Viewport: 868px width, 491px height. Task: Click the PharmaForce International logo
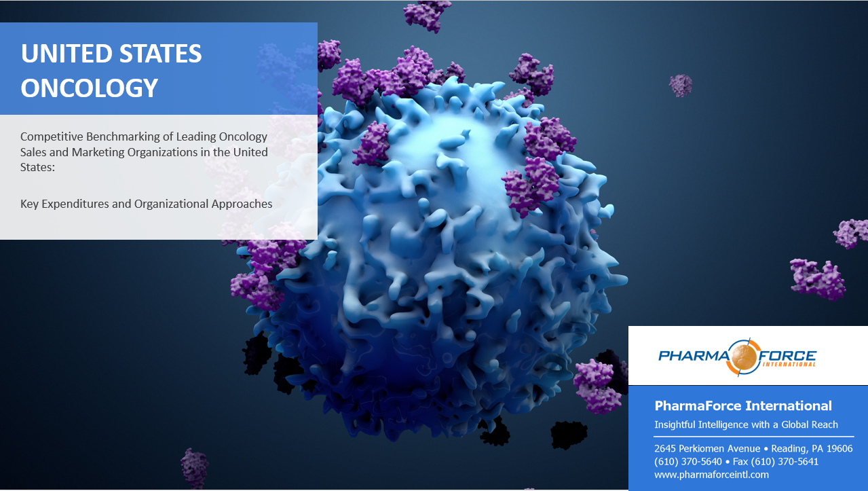pyautogui.click(x=738, y=356)
